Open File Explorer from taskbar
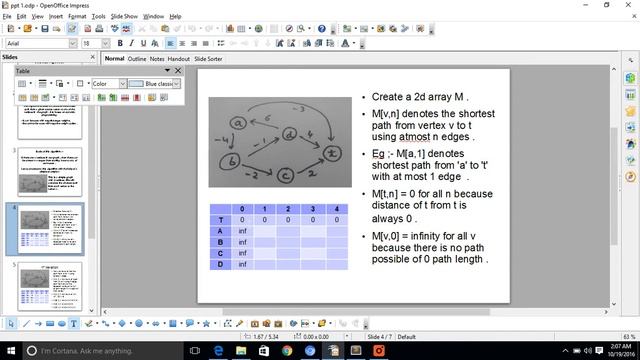Viewport: 640px width, 360px height. point(241,351)
